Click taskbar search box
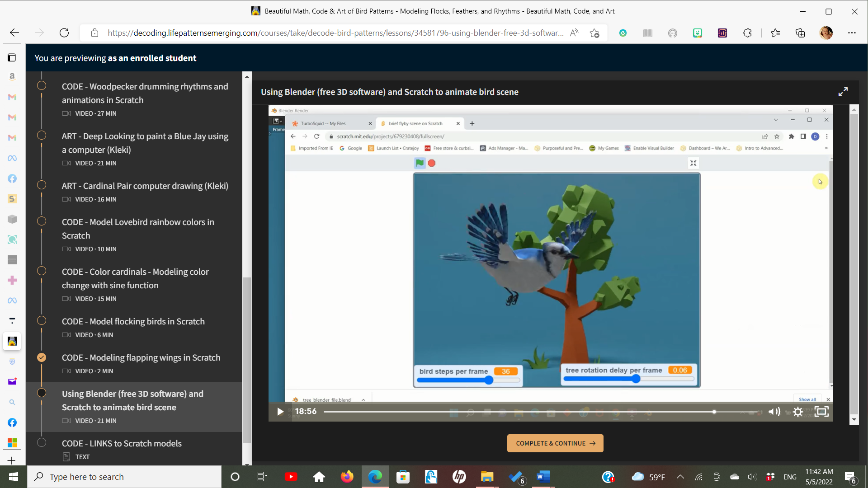This screenshot has height=488, width=868. pyautogui.click(x=124, y=477)
